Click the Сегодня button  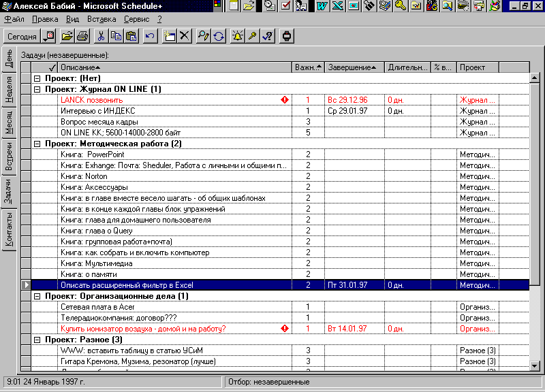coord(22,37)
